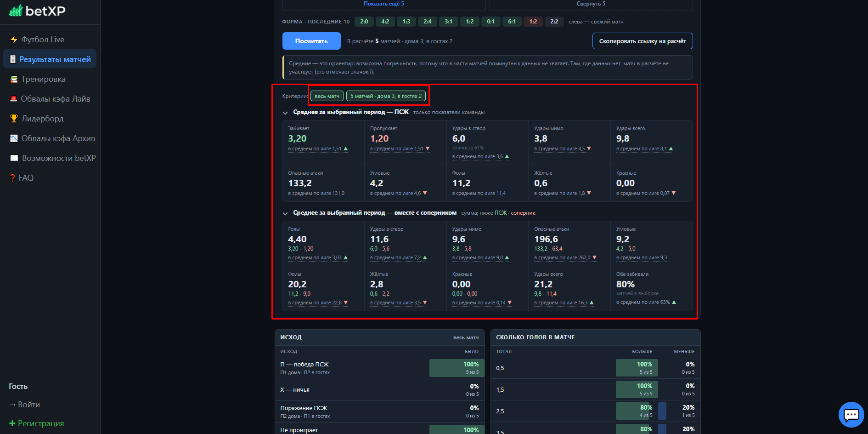Image resolution: width=868 pixels, height=434 pixels.
Task: Click the Регистрация plus icon
Action: [12, 423]
